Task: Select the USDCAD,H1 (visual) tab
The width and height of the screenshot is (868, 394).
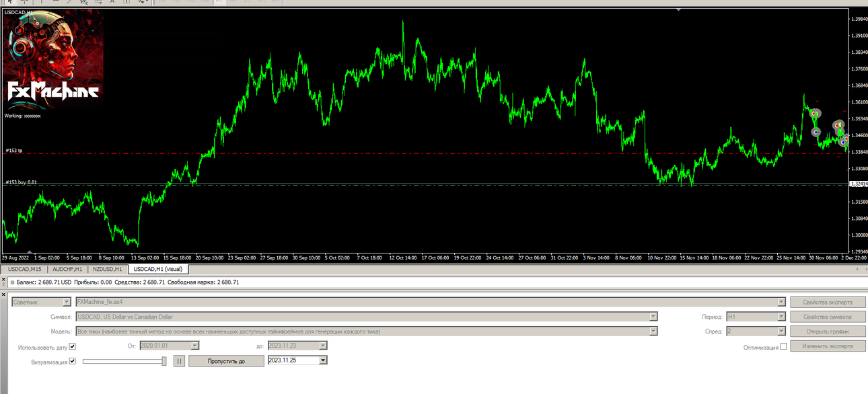Action: pyautogui.click(x=158, y=269)
